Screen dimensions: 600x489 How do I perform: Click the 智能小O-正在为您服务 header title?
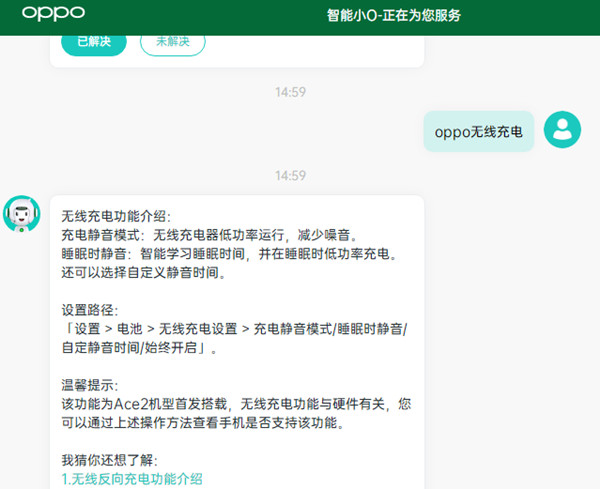coord(393,16)
